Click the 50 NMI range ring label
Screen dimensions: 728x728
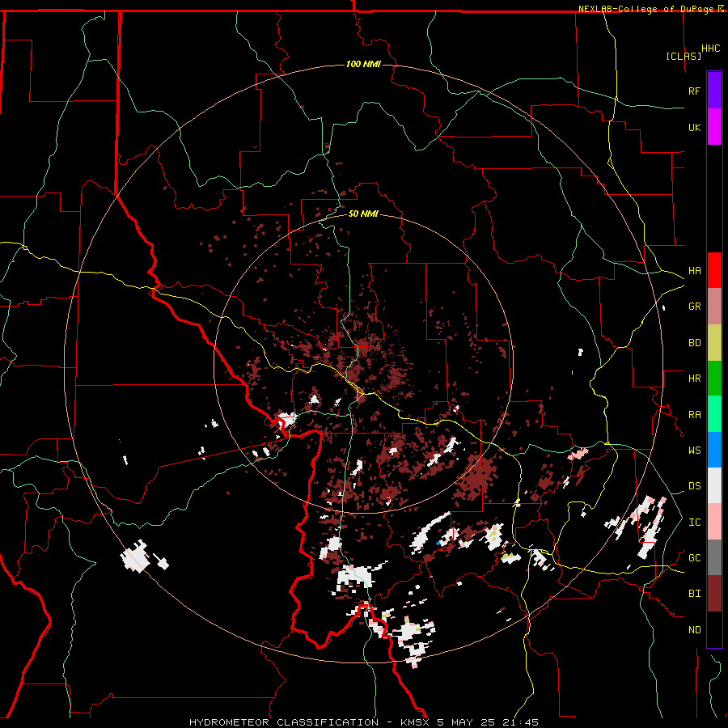[363, 214]
